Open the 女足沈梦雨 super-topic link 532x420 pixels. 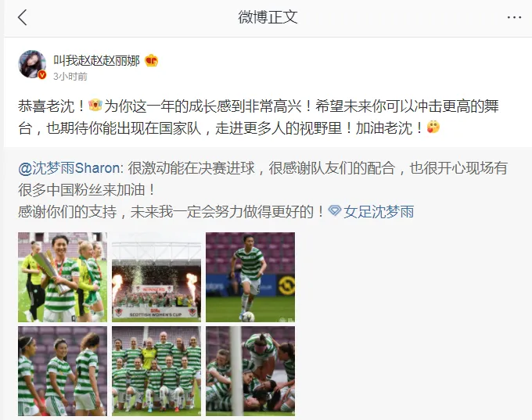tap(379, 212)
